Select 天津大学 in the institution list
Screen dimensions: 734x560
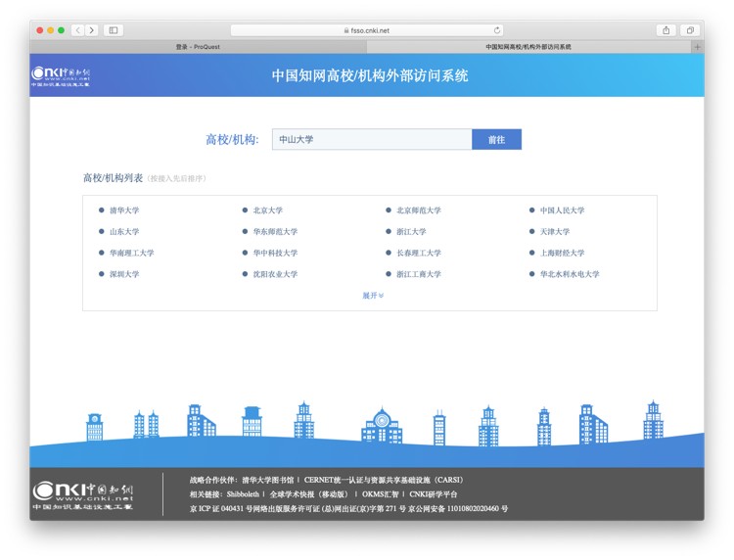555,231
